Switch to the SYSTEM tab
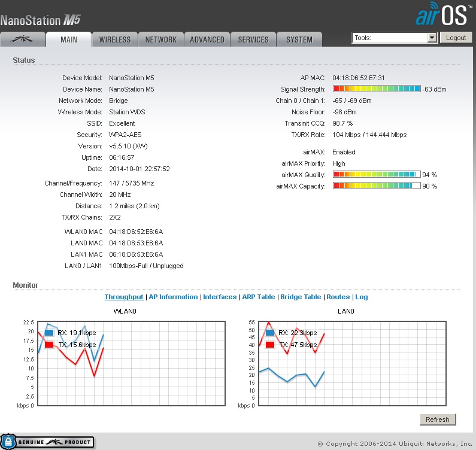476x450 pixels. (299, 39)
